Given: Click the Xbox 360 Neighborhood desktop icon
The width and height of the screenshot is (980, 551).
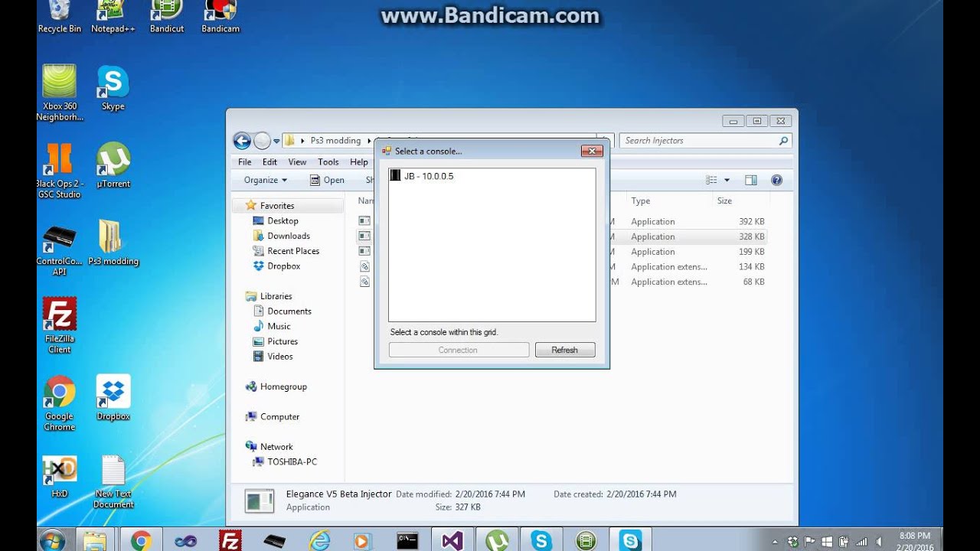Looking at the screenshot, I should (x=59, y=93).
